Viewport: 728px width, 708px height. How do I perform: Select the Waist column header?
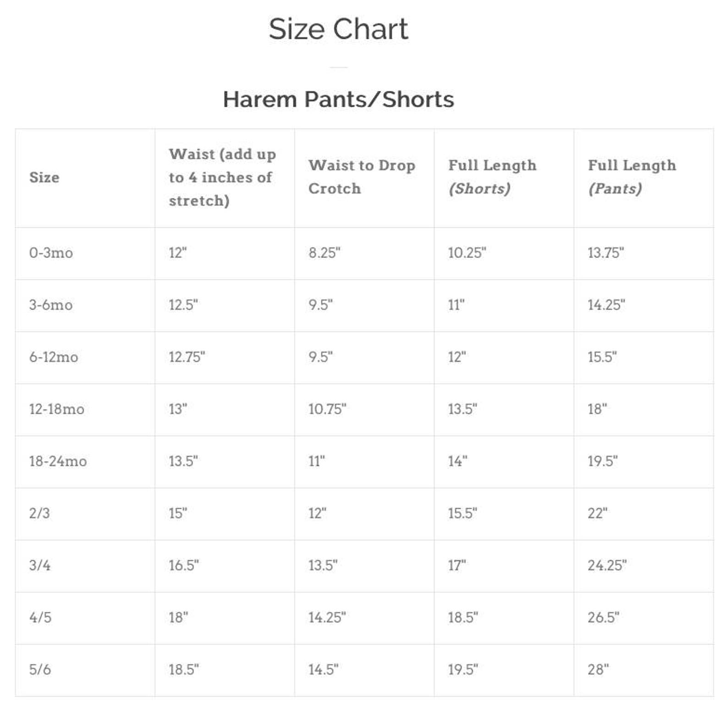pos(222,177)
